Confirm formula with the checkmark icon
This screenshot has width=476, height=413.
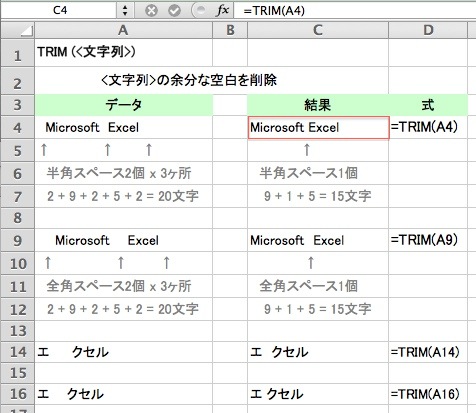click(x=174, y=11)
